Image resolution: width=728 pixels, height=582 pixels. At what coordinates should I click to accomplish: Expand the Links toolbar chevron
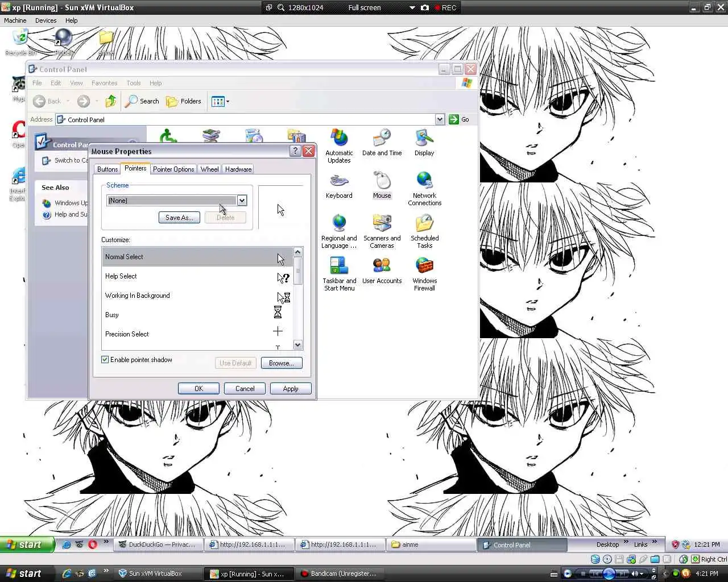point(655,542)
